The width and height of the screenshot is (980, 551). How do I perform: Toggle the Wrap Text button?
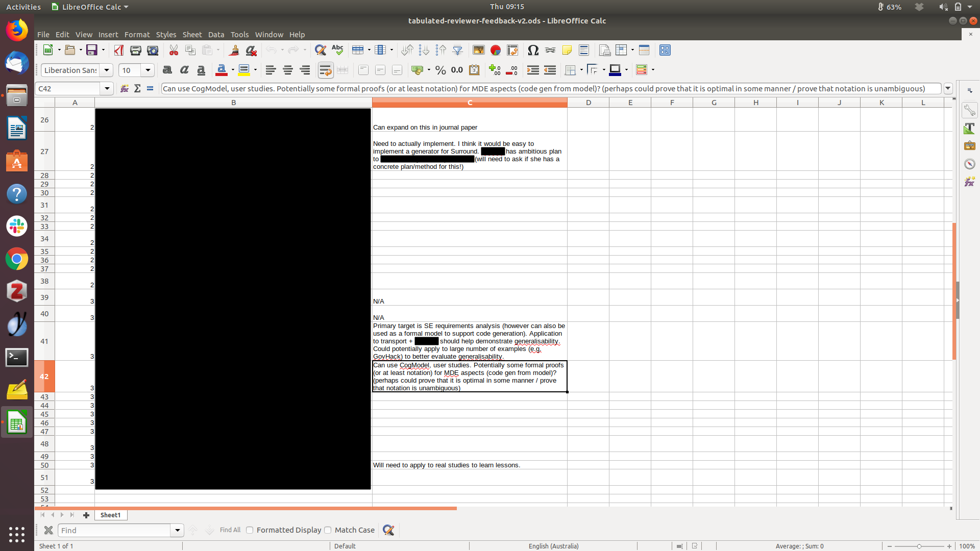click(325, 70)
